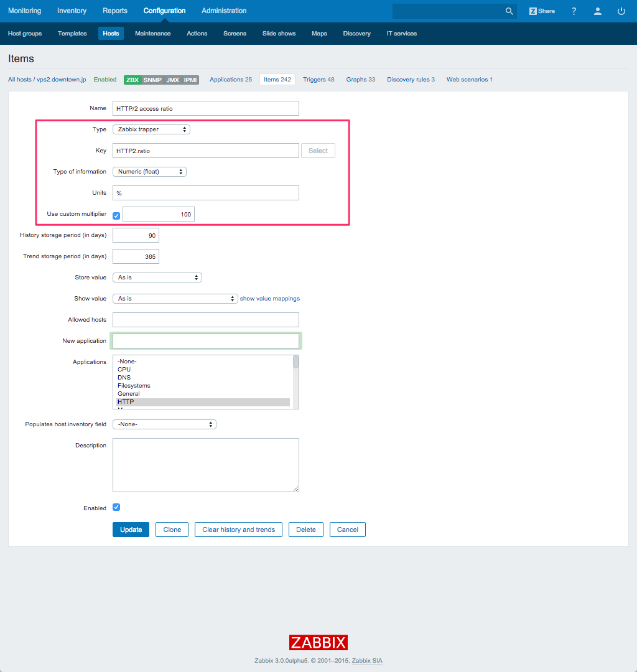
Task: Go to Host groups submenu
Action: point(25,34)
